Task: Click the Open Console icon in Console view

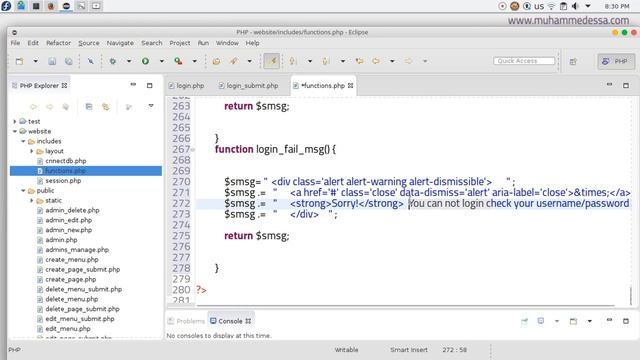Action: pos(573,321)
